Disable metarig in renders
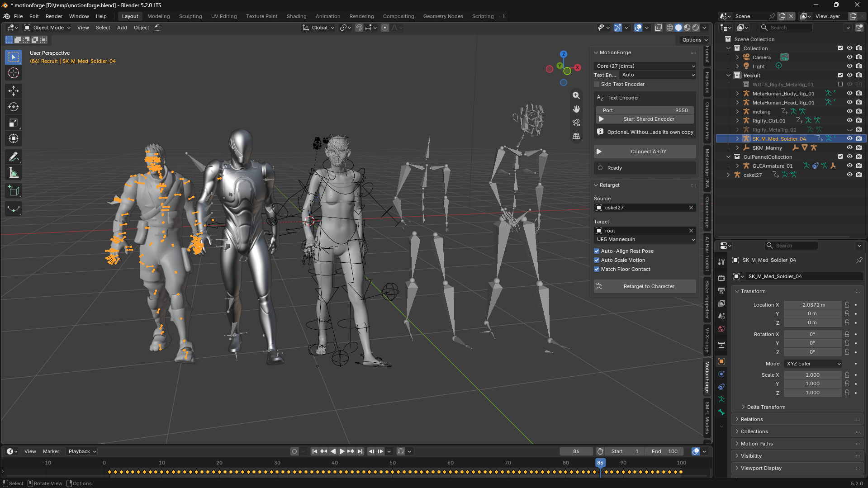Viewport: 868px width, 488px height. (859, 112)
